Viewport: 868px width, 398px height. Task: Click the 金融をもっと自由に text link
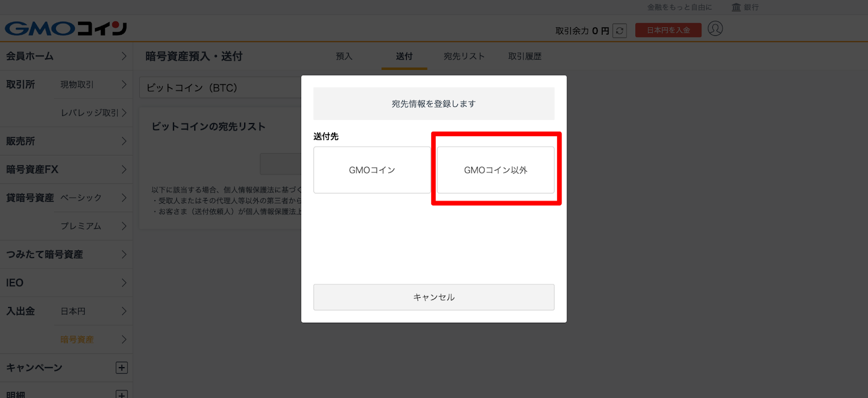(x=679, y=7)
